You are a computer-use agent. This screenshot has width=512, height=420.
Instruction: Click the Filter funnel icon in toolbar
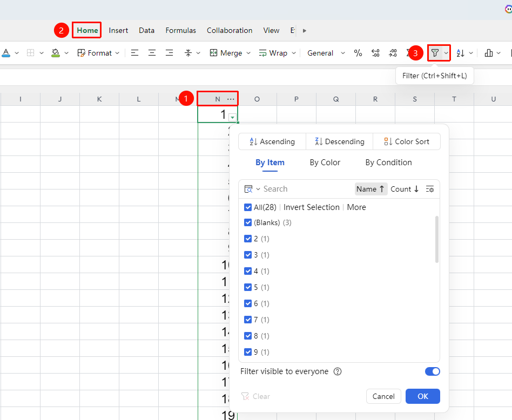coord(435,53)
